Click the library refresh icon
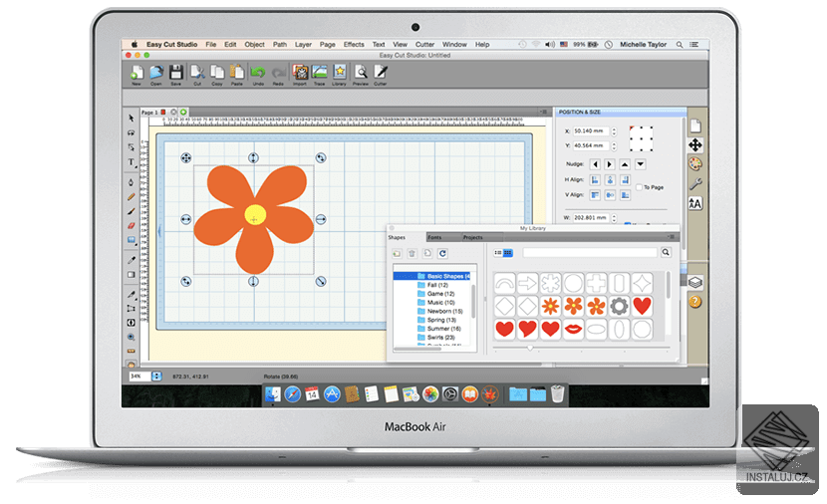 pyautogui.click(x=442, y=253)
